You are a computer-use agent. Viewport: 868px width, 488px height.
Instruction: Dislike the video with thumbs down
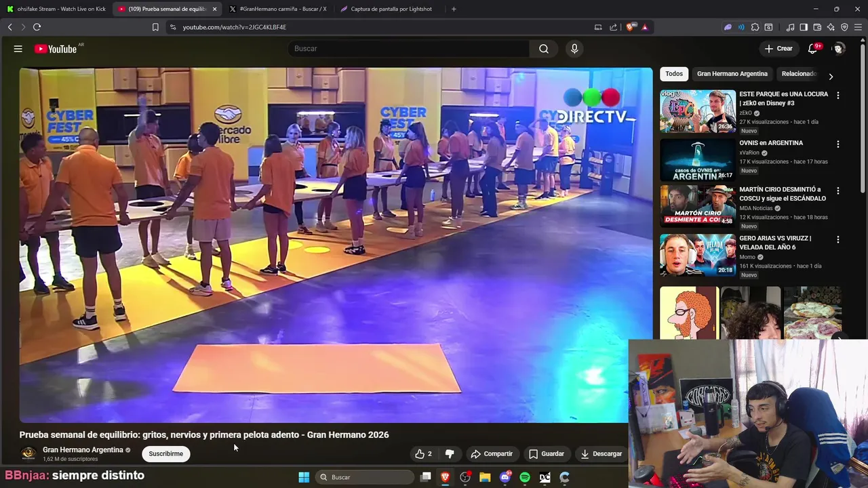(x=449, y=454)
